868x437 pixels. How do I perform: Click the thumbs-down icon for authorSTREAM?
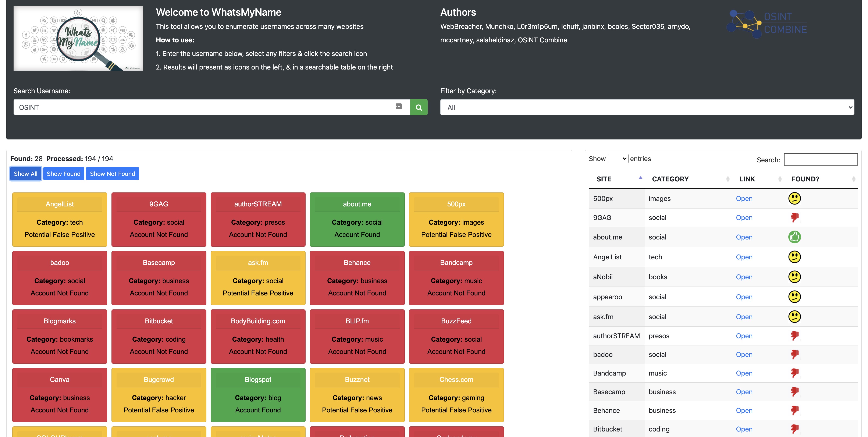(794, 335)
